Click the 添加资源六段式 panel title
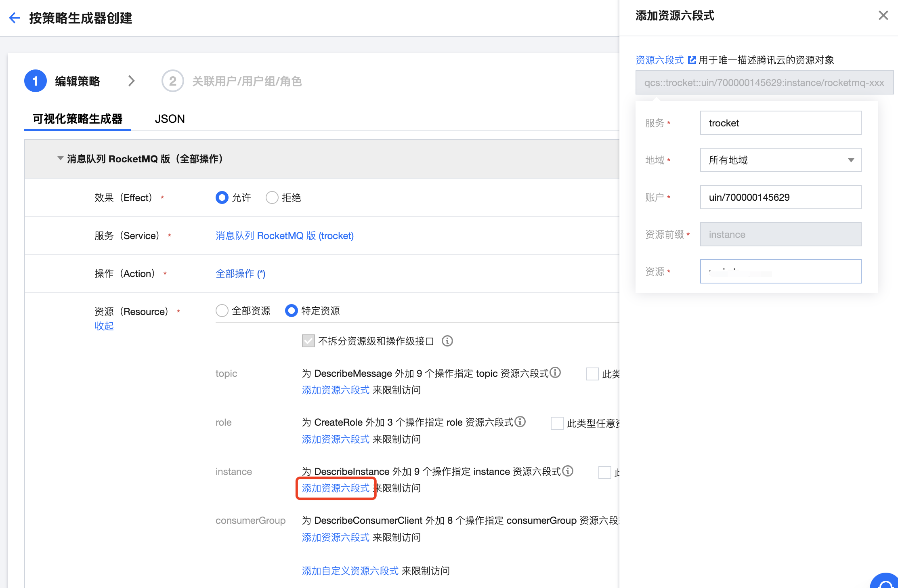Screen dimensions: 898x588 pos(675,15)
